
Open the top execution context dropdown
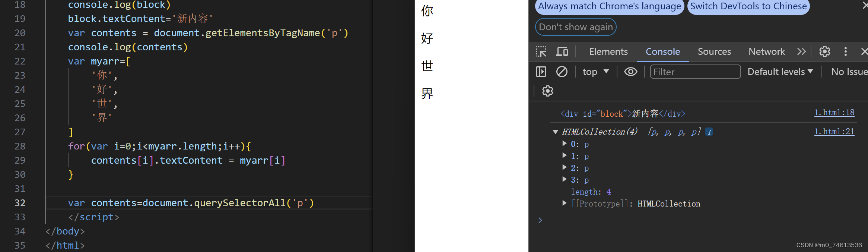(596, 72)
